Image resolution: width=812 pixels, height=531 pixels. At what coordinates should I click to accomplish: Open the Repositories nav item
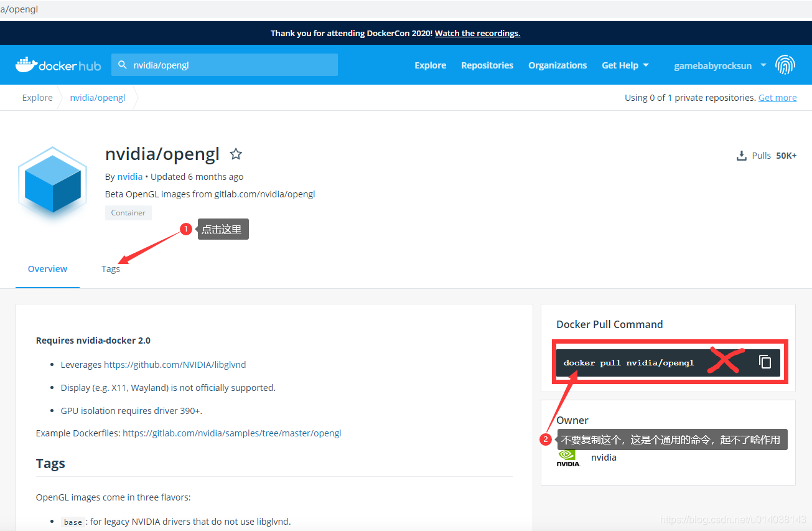point(487,65)
